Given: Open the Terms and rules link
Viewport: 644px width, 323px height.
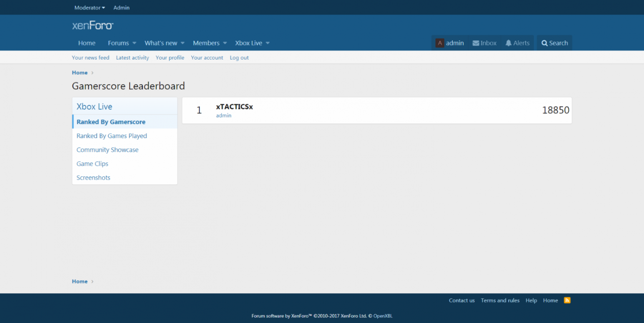Looking at the screenshot, I should click(x=500, y=300).
